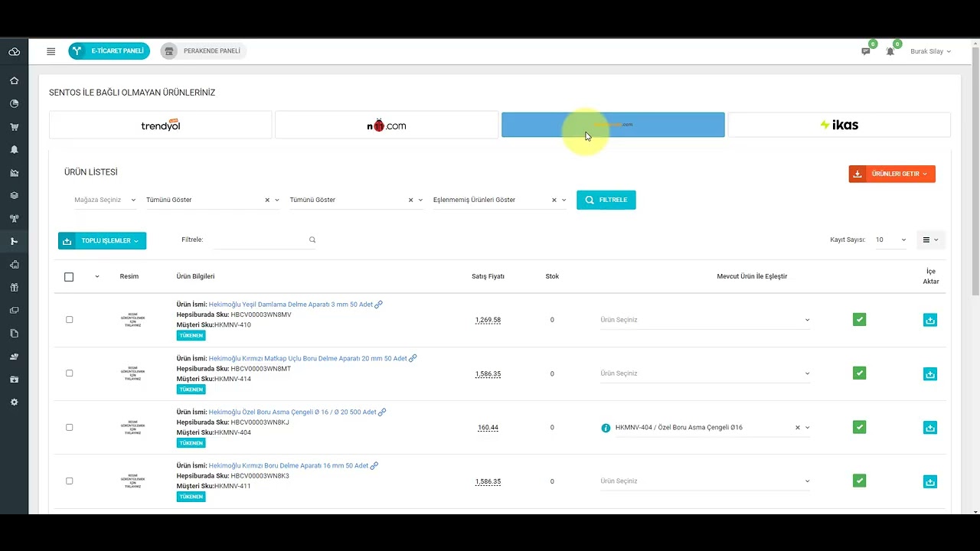This screenshot has width=980, height=551.
Task: Open Ürün Seçiniz dropdown for HKMNV-414 row
Action: click(704, 373)
